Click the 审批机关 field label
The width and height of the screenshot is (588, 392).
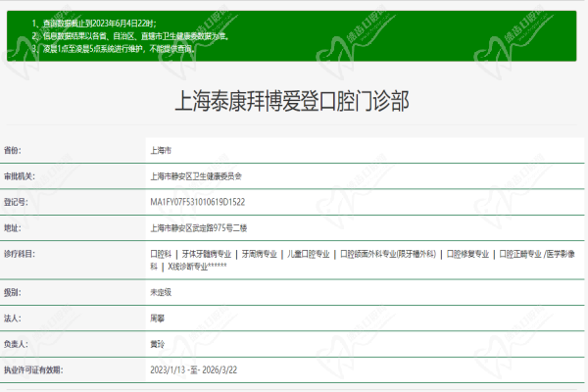click(20, 176)
